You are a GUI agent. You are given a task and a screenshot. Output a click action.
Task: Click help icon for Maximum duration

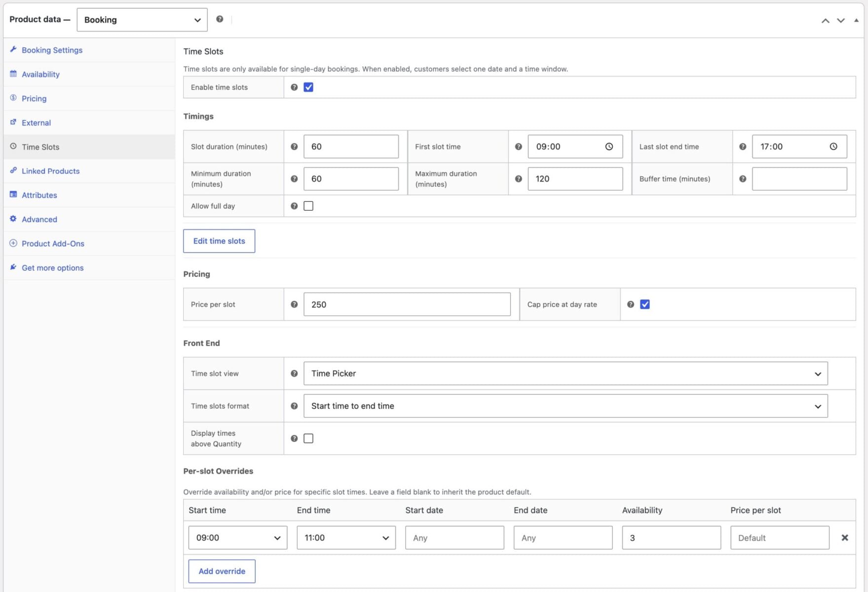coord(518,179)
